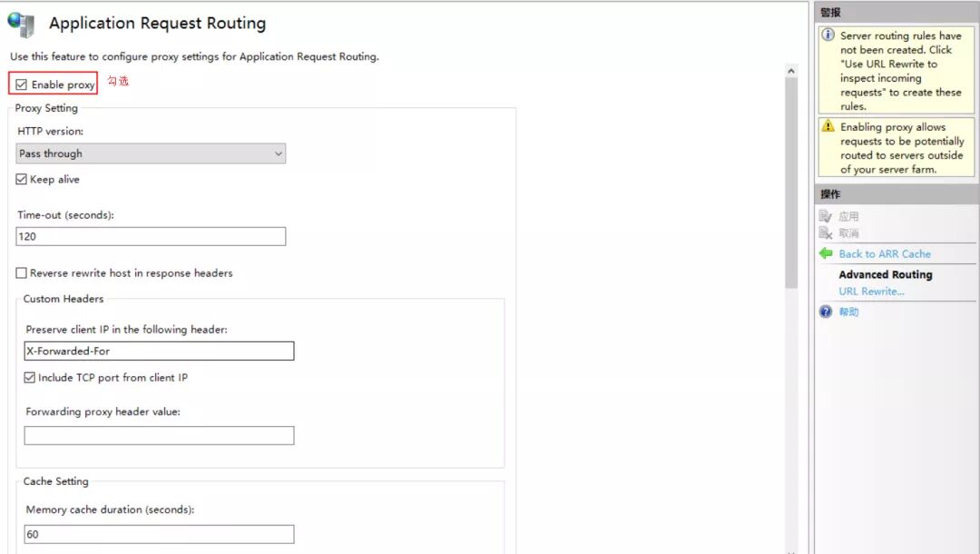Click the Forwarding proxy header value field
980x554 pixels.
[159, 436]
